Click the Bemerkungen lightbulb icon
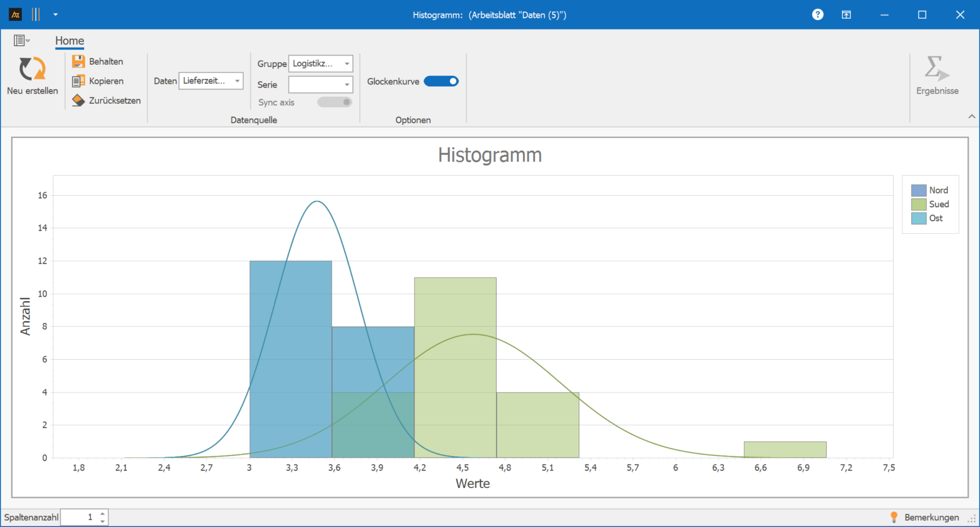This screenshot has width=980, height=527. 894,517
